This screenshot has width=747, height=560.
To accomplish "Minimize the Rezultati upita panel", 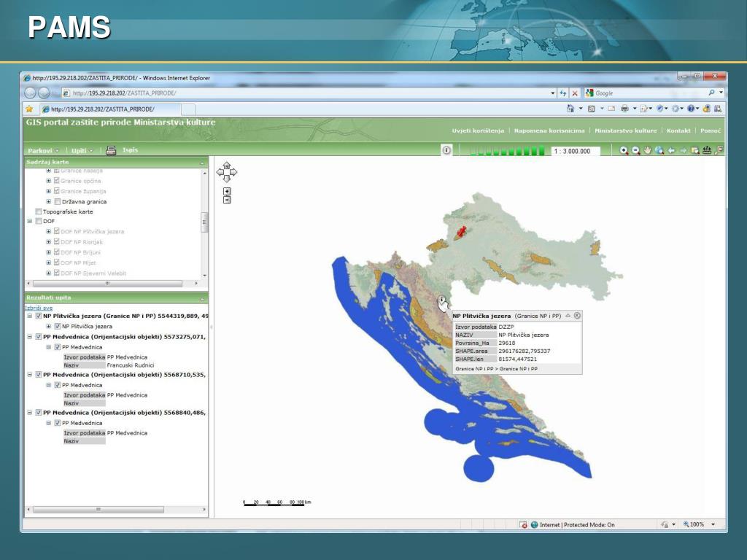I will tap(202, 298).
